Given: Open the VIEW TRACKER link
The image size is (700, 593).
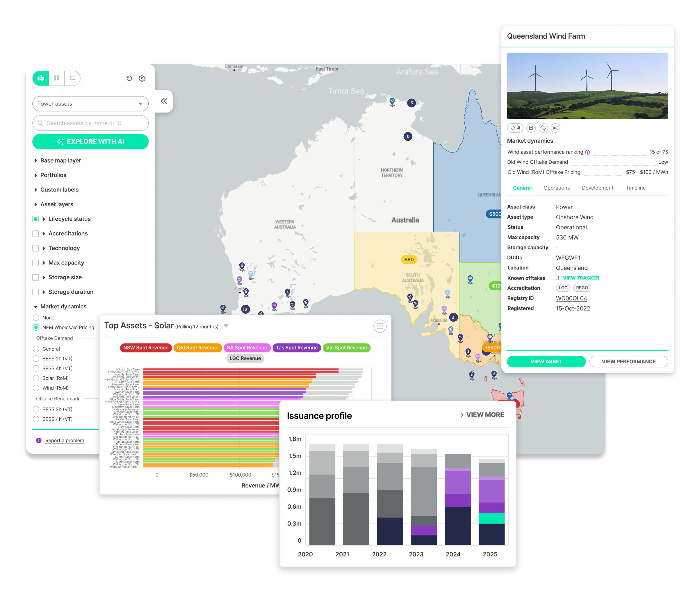Looking at the screenshot, I should pyautogui.click(x=581, y=278).
